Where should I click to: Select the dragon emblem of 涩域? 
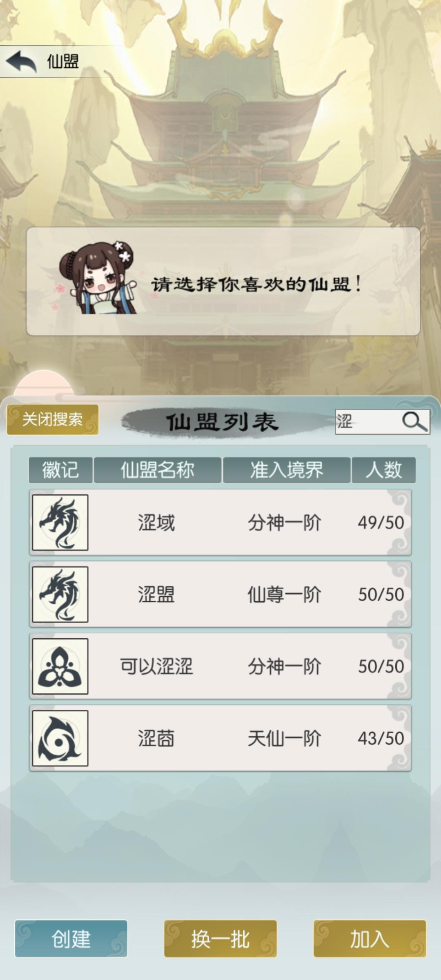click(x=60, y=522)
